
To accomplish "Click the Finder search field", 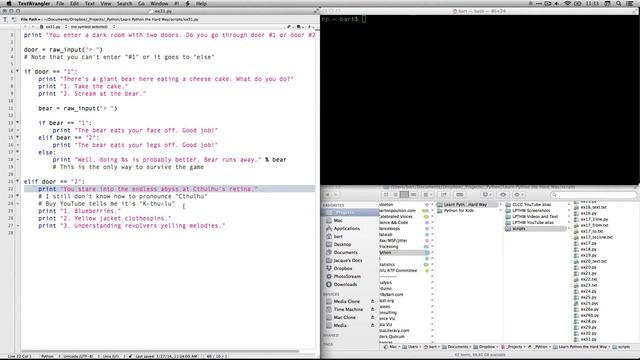I will (592, 195).
